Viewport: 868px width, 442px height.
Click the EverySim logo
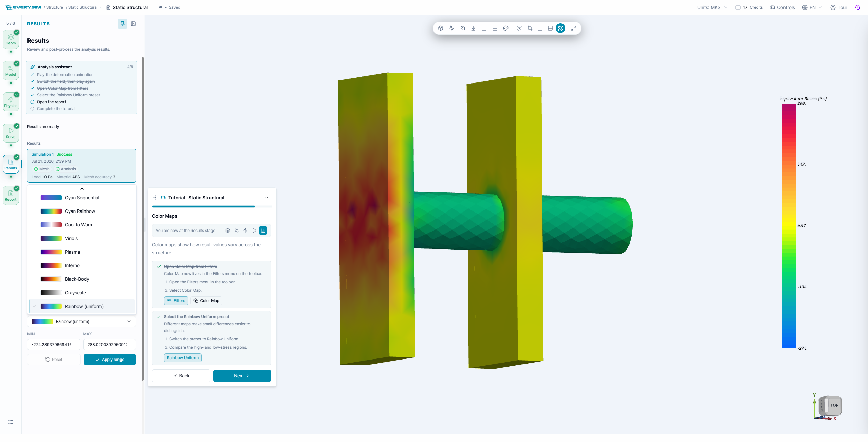(x=23, y=7)
